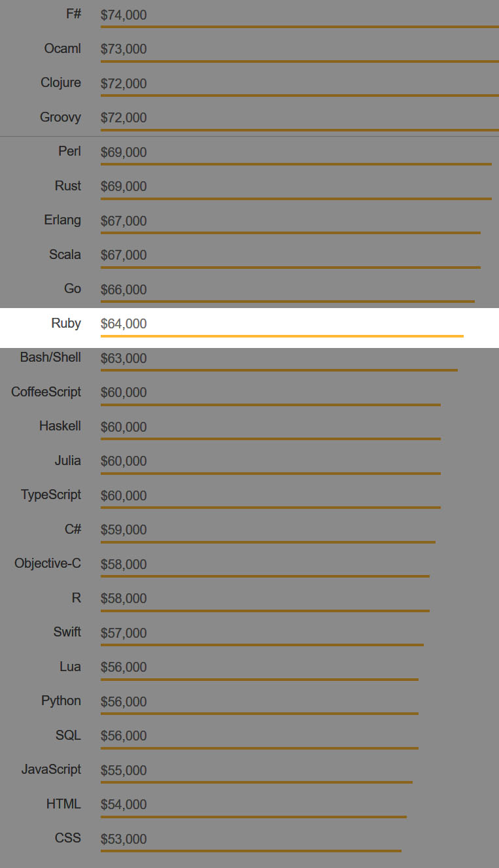Select the TypeScript row label

[x=51, y=495]
